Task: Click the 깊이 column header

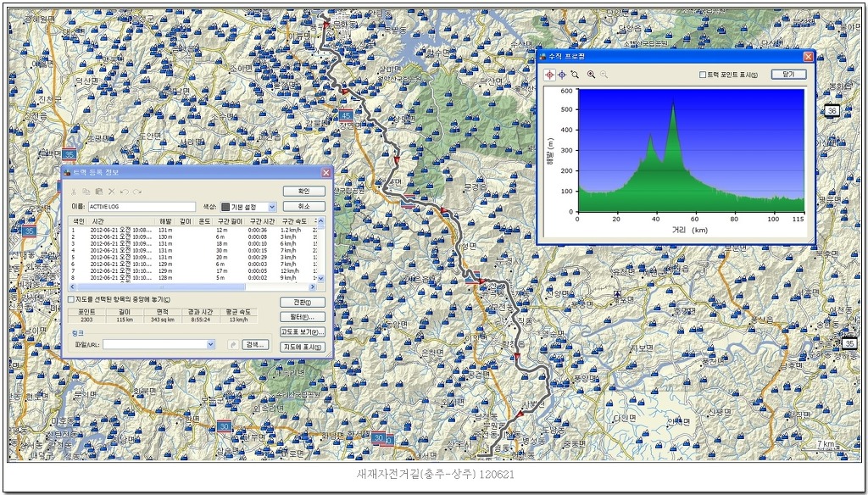Action: click(x=185, y=221)
